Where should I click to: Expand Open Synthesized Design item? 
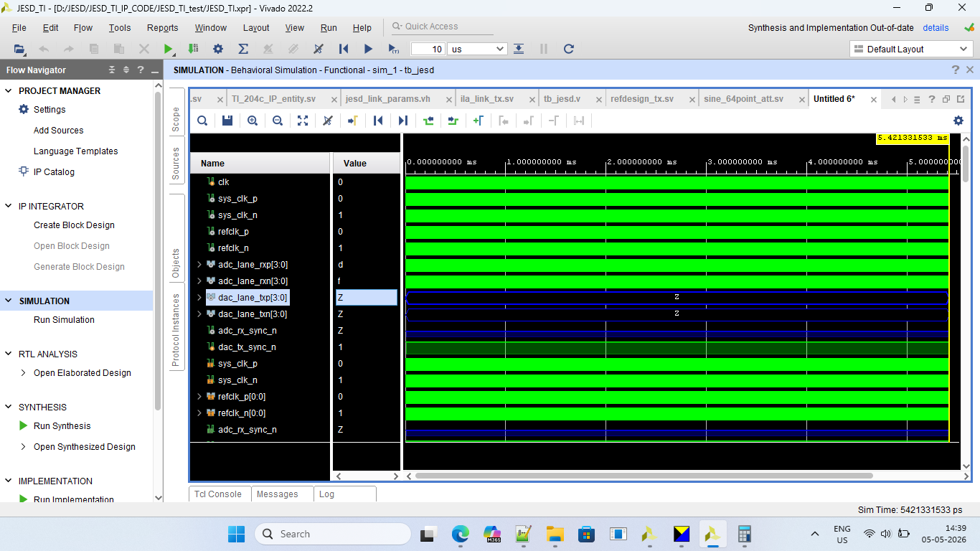coord(24,447)
